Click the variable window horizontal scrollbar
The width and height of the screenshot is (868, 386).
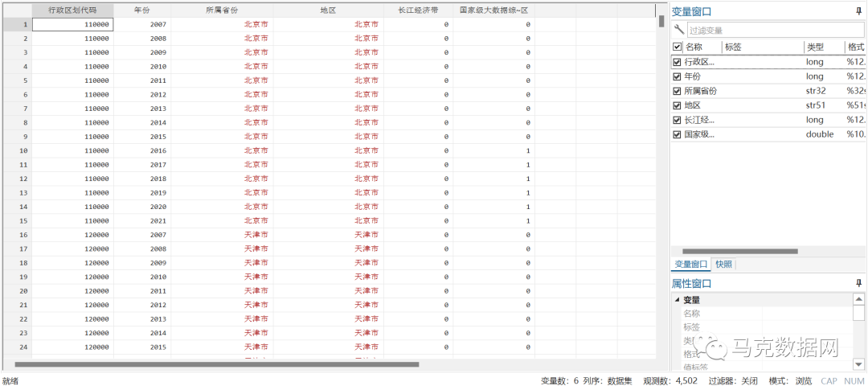(740, 251)
